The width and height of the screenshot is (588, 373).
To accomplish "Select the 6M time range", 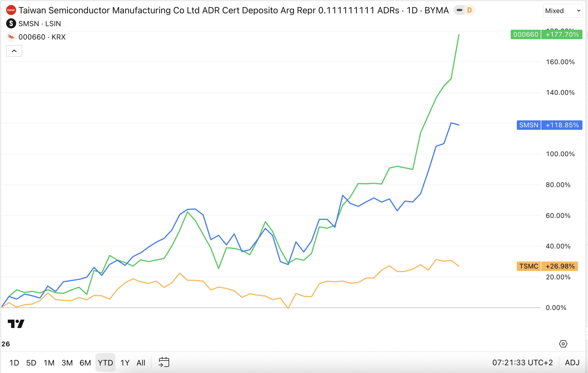I will point(85,363).
